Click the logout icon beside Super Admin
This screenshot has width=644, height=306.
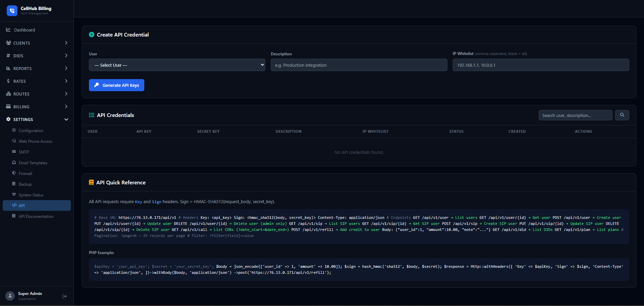tap(64, 296)
